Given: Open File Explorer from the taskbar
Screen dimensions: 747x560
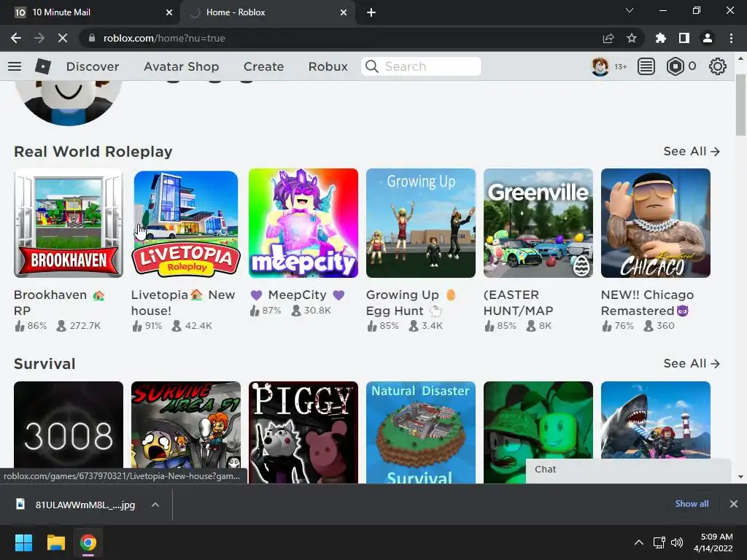Looking at the screenshot, I should (x=55, y=542).
